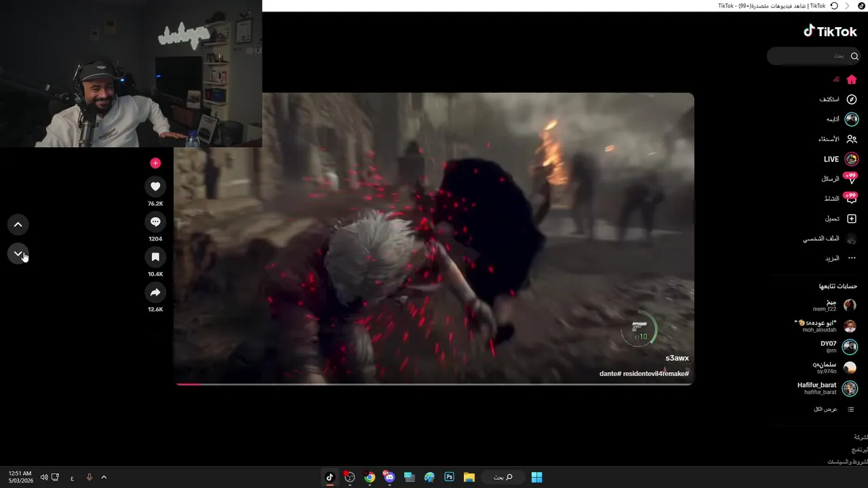
Task: Open the sy.974n followed account
Action: click(835, 367)
